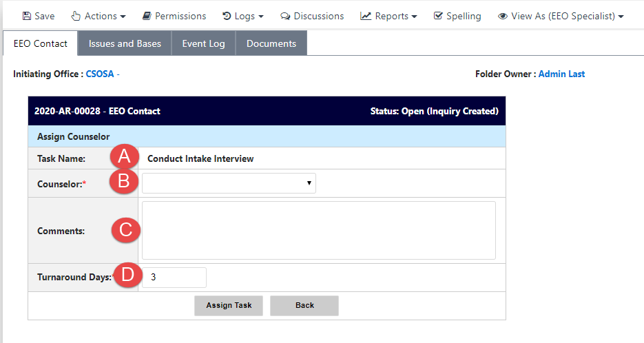Click the Task Name label

[61, 158]
